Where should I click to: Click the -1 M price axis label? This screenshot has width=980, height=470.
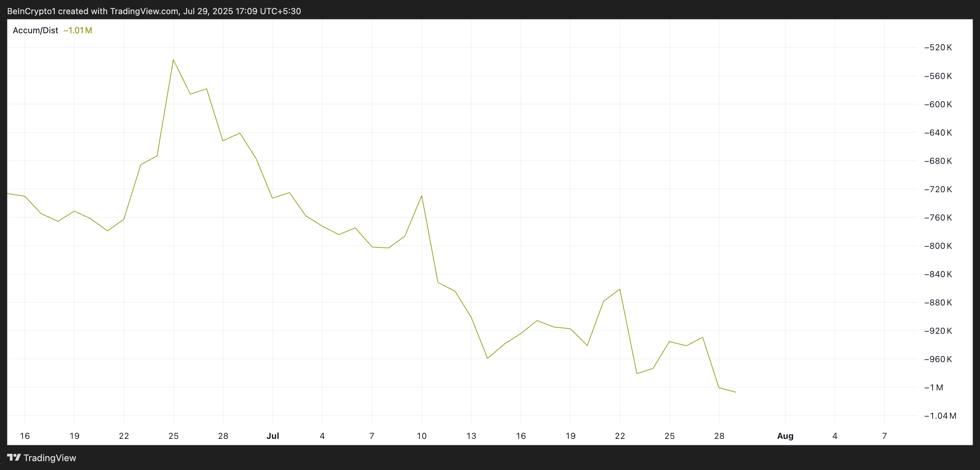[x=933, y=388]
